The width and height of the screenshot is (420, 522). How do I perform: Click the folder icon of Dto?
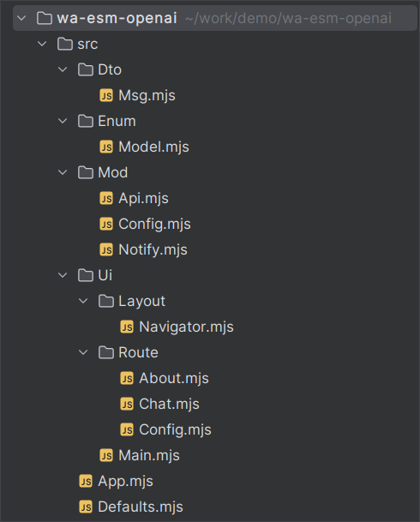click(86, 69)
